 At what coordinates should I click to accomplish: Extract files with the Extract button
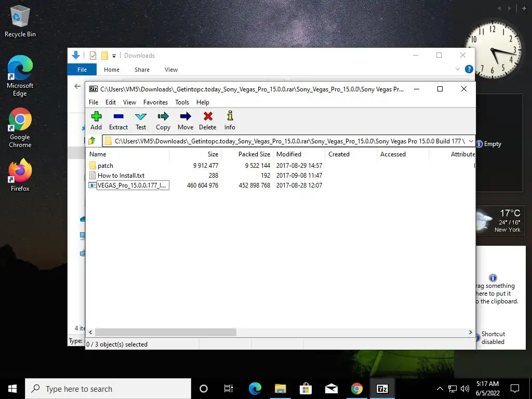pyautogui.click(x=118, y=121)
